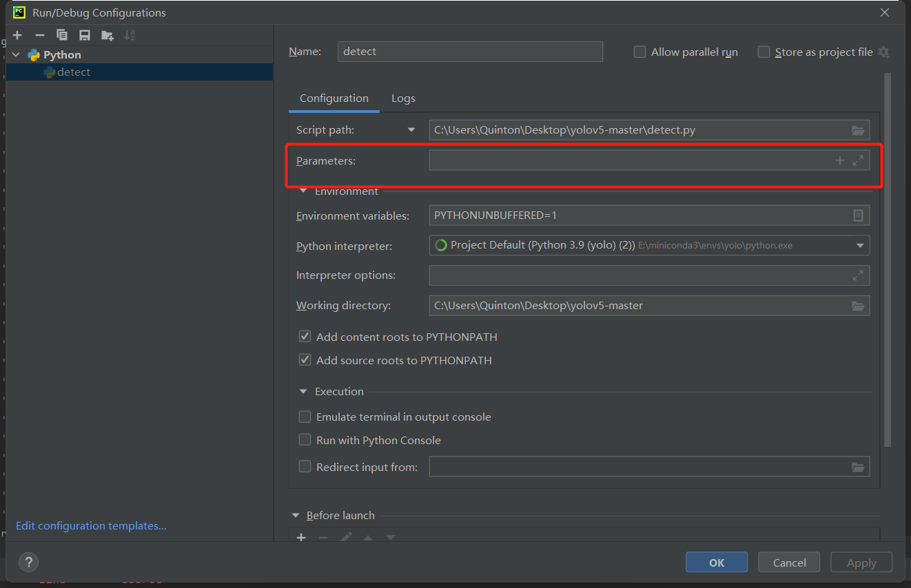Screen dimensions: 911x588
Task: Browse for the working directory folder
Action: 858,306
